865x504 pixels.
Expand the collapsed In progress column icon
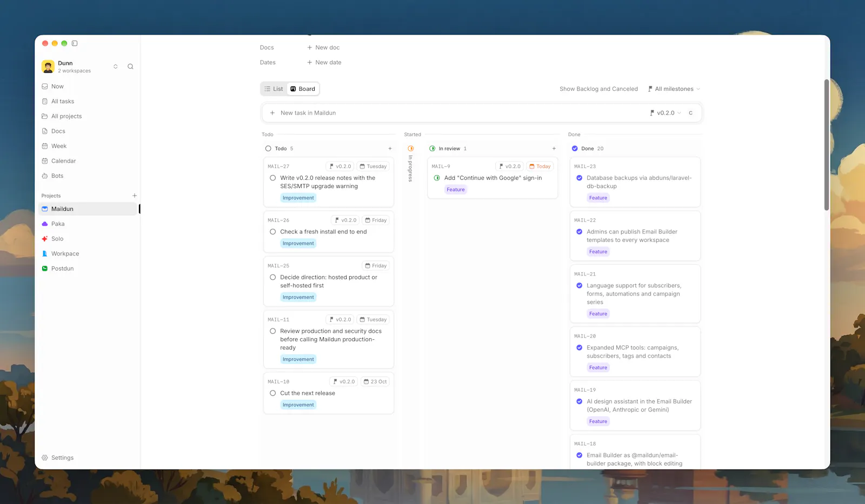pyautogui.click(x=411, y=149)
